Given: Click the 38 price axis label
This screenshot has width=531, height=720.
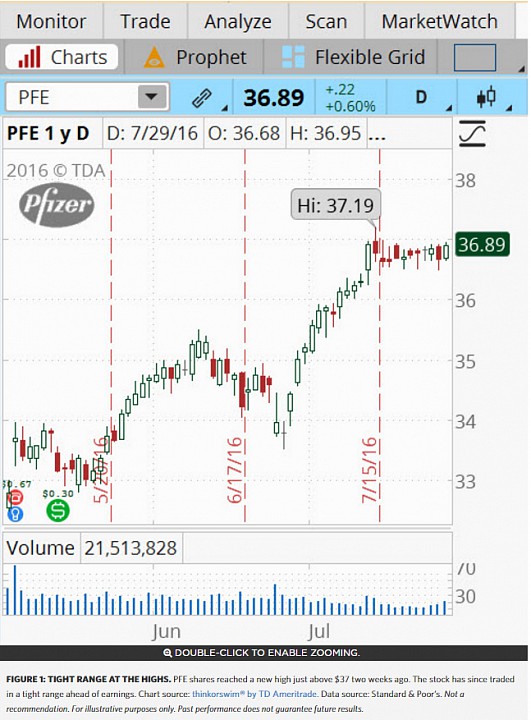Looking at the screenshot, I should (465, 181).
